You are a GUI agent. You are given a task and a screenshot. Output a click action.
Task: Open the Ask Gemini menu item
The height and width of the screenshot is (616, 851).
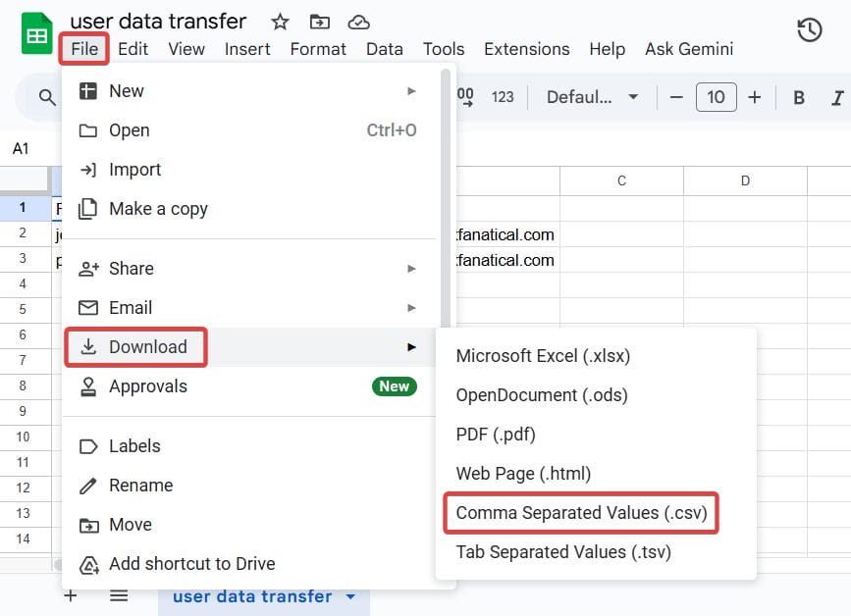click(x=688, y=48)
